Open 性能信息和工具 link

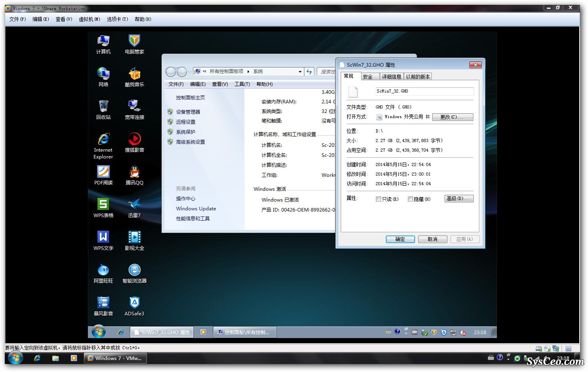[x=193, y=219]
